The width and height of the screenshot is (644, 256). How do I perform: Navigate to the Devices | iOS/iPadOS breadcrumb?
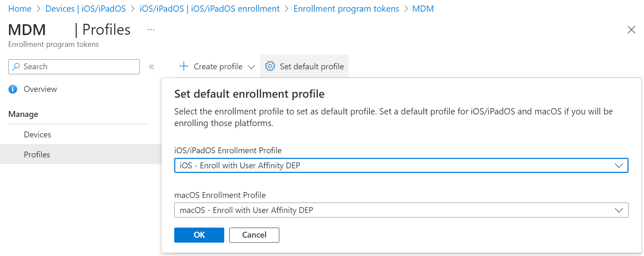coord(85,9)
